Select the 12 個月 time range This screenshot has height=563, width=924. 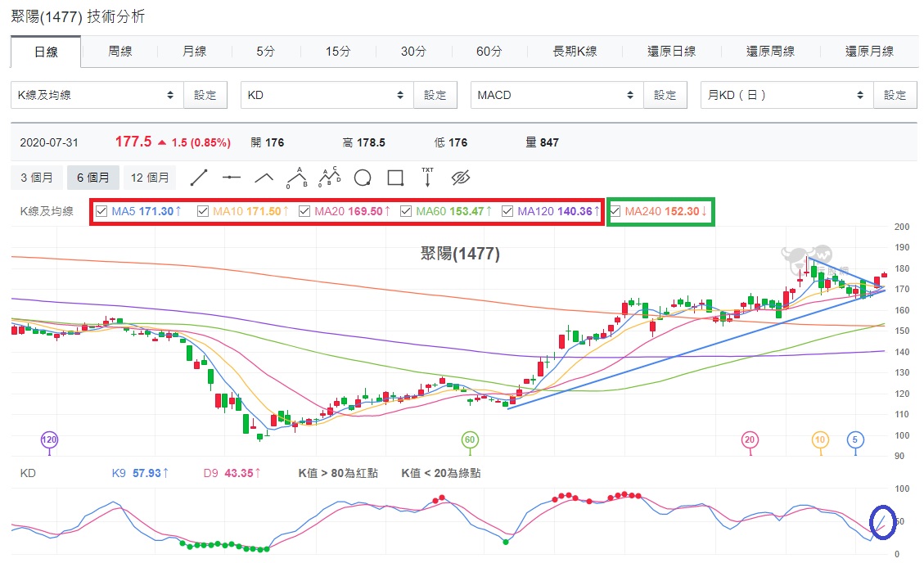(150, 178)
